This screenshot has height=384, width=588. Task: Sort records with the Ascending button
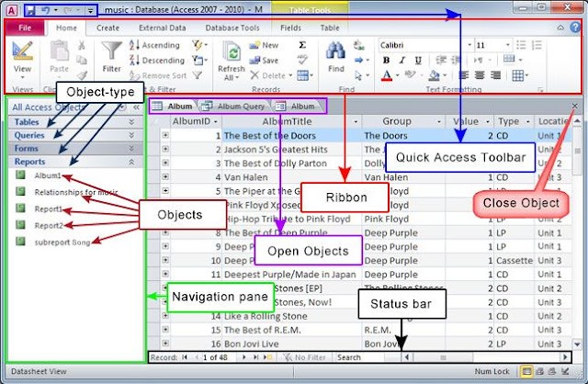[153, 45]
